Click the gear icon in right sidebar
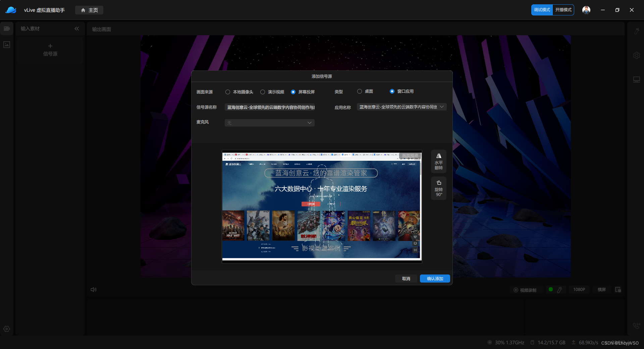Screen dimensions: 644x349 point(636,55)
